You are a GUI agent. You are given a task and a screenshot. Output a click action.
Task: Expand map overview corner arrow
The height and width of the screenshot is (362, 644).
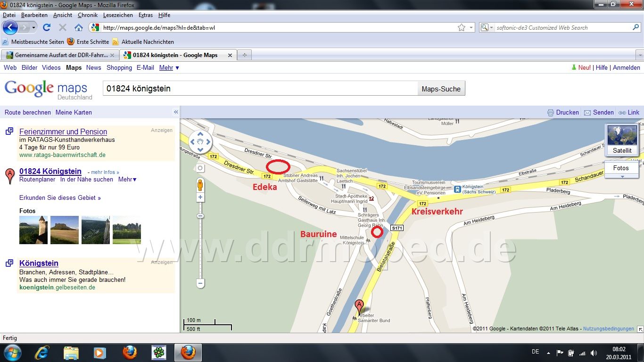(x=640, y=329)
